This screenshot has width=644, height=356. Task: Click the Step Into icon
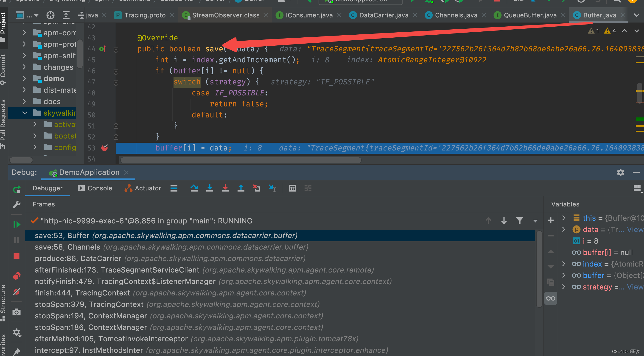(x=210, y=188)
